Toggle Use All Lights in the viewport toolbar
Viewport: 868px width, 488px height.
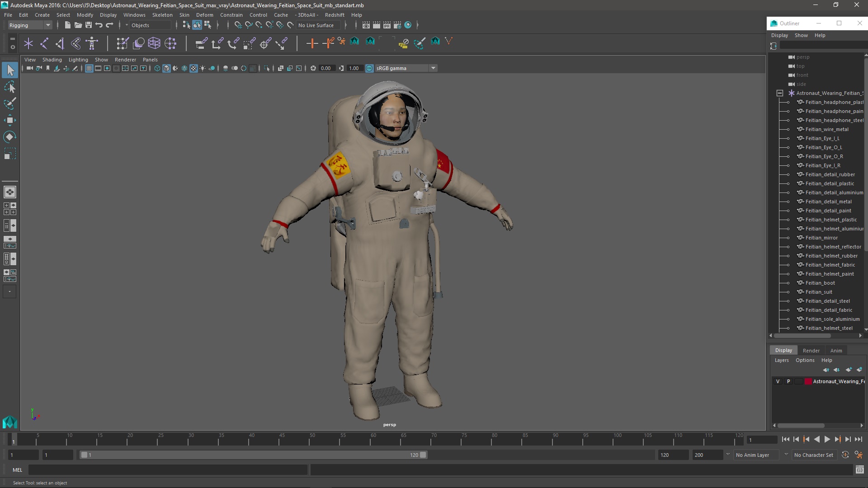click(203, 68)
